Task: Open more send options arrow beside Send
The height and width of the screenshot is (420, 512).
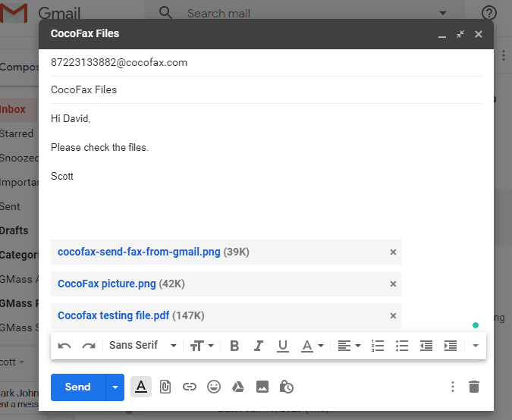Action: 115,387
